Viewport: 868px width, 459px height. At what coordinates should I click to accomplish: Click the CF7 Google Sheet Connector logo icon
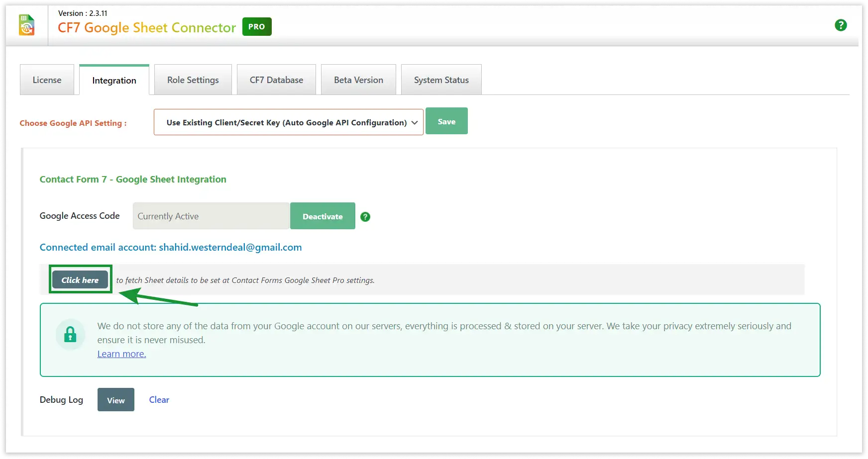[x=27, y=25]
